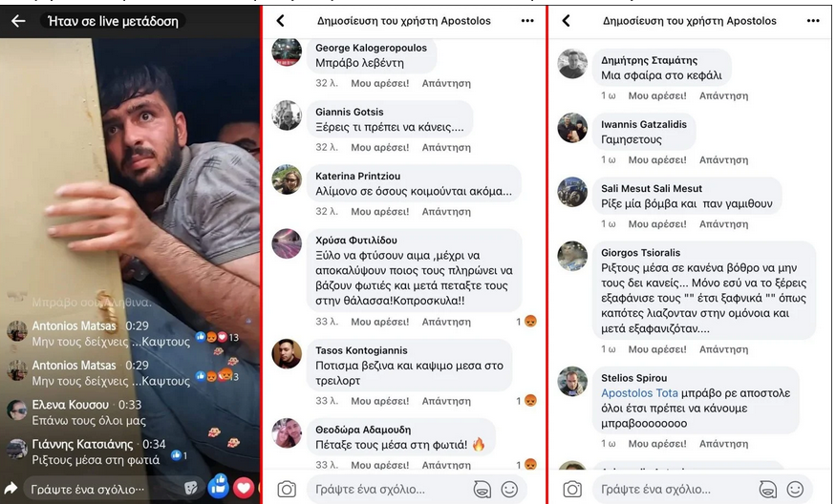Screen dimensions: 836x504
Task: Open the three-dots menu in right panel
Action: pyautogui.click(x=813, y=21)
